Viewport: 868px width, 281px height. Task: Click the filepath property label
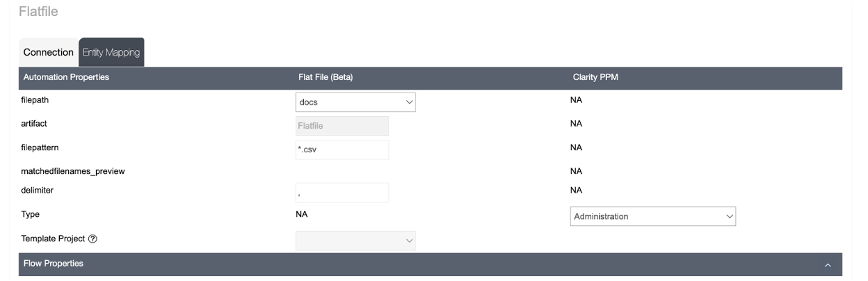click(x=35, y=100)
